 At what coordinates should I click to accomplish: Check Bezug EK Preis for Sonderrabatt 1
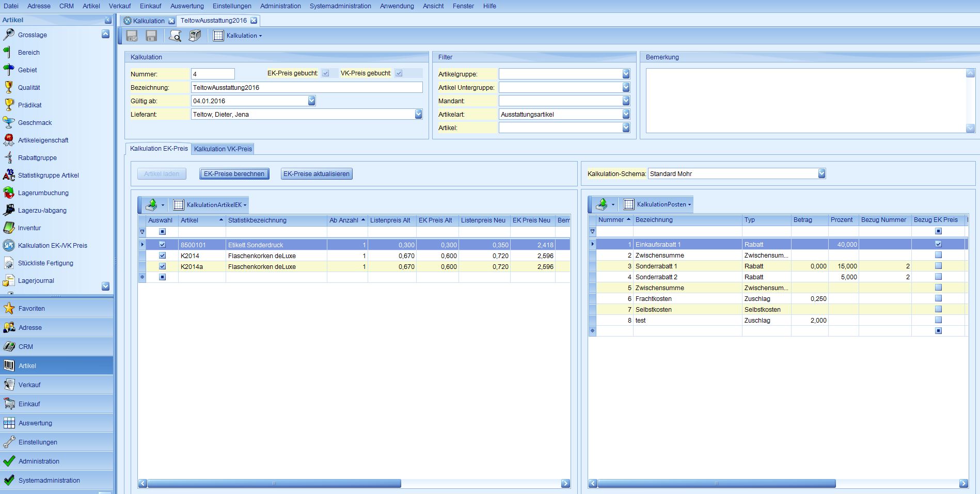click(938, 266)
